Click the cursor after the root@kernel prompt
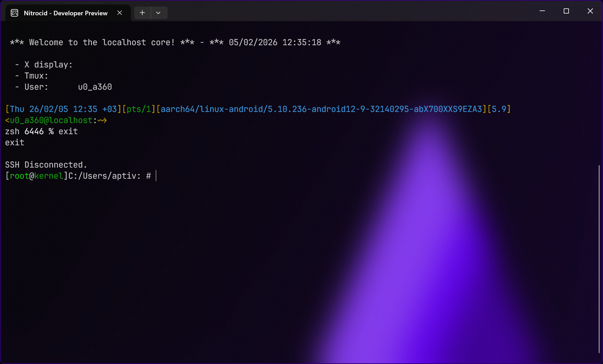The height and width of the screenshot is (364, 603). pos(156,176)
